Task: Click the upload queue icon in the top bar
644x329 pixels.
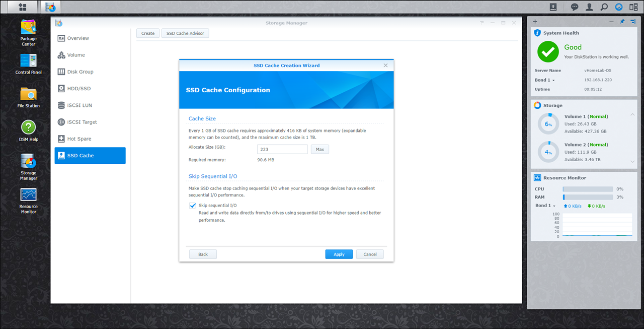Action: [x=553, y=7]
